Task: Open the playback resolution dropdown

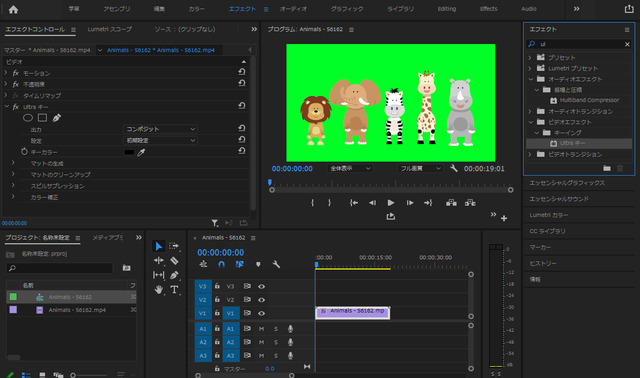Action: [x=420, y=168]
